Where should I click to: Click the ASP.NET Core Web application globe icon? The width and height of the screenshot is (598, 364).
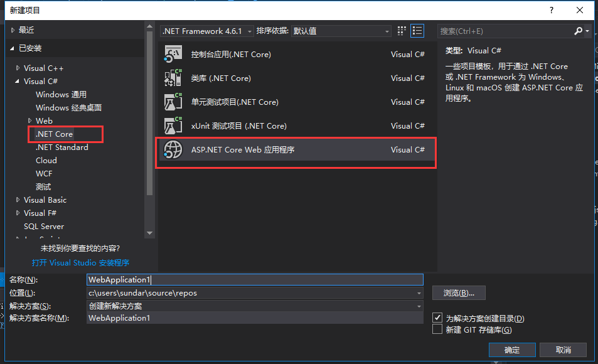[173, 149]
